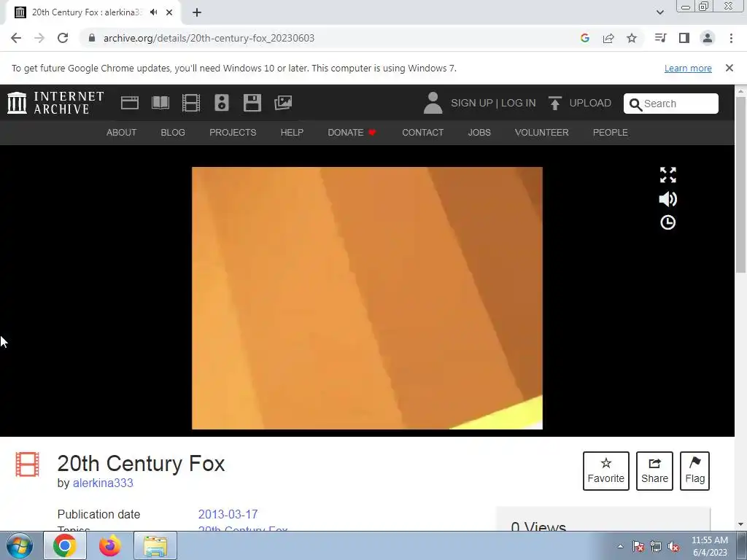The height and width of the screenshot is (560, 747).
Task: Open the DONATE menu item
Action: 352,133
